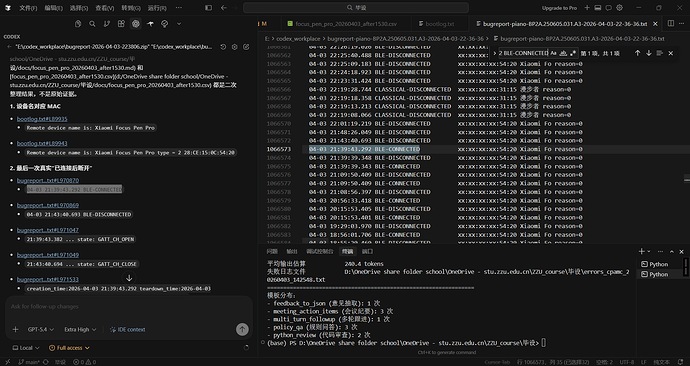This screenshot has width=690, height=366.
Task: Open the 编辑(E) menu
Action: (54, 8)
